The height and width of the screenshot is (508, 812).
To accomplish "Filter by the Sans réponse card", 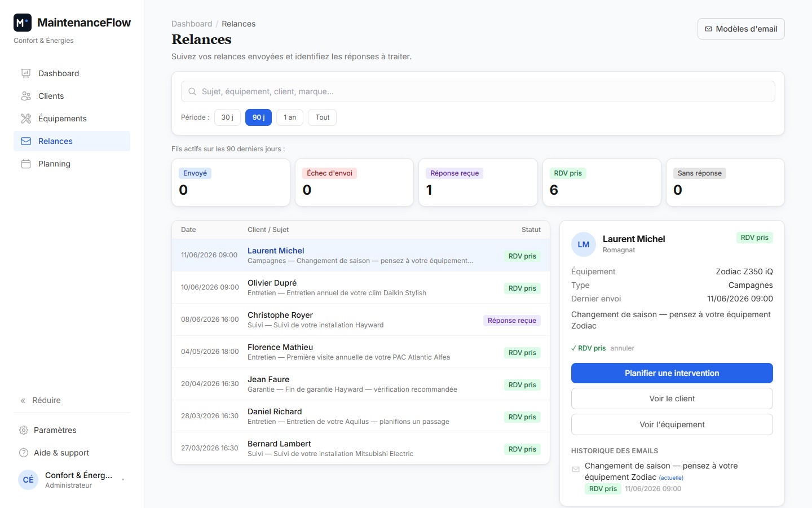I will (725, 182).
